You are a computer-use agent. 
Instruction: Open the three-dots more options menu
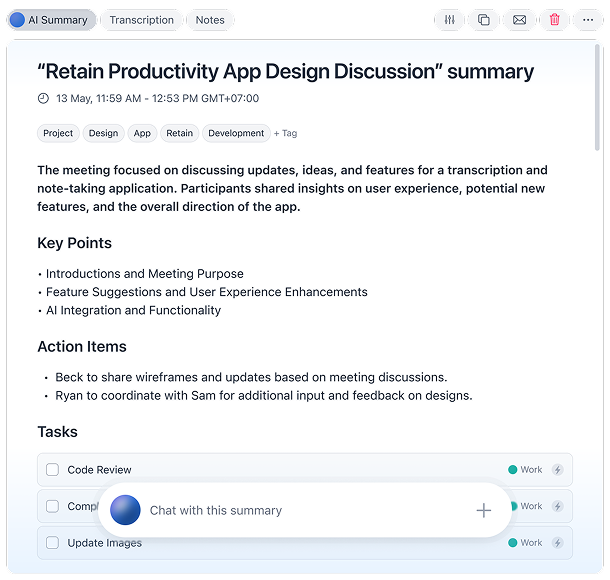[x=590, y=20]
